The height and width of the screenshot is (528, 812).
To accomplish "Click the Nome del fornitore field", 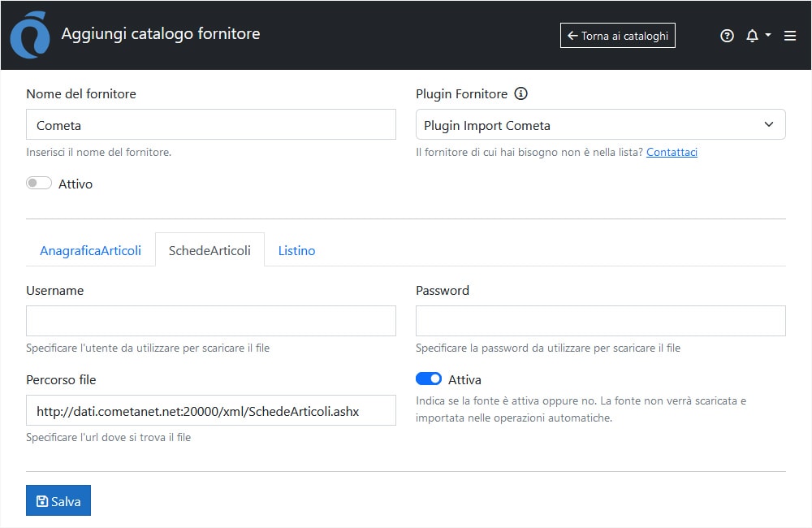I will click(210, 125).
